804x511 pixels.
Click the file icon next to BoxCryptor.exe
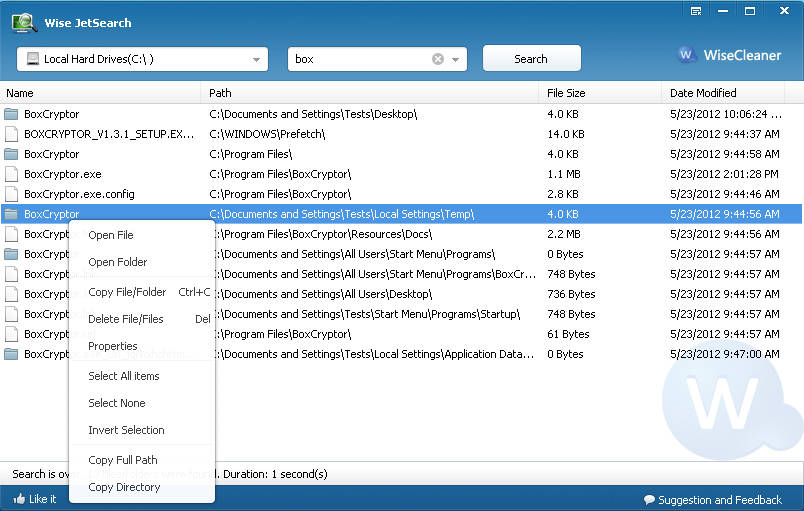pyautogui.click(x=11, y=174)
